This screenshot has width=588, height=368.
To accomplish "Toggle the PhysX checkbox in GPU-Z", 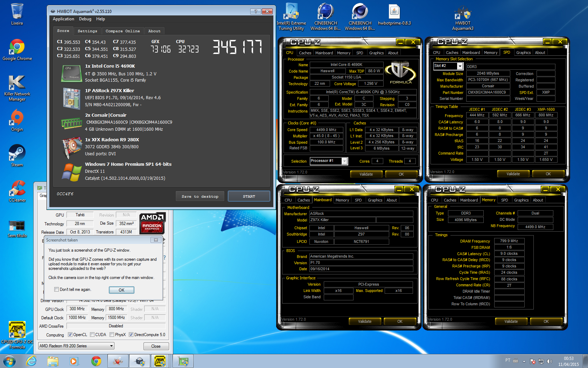I will pos(112,335).
